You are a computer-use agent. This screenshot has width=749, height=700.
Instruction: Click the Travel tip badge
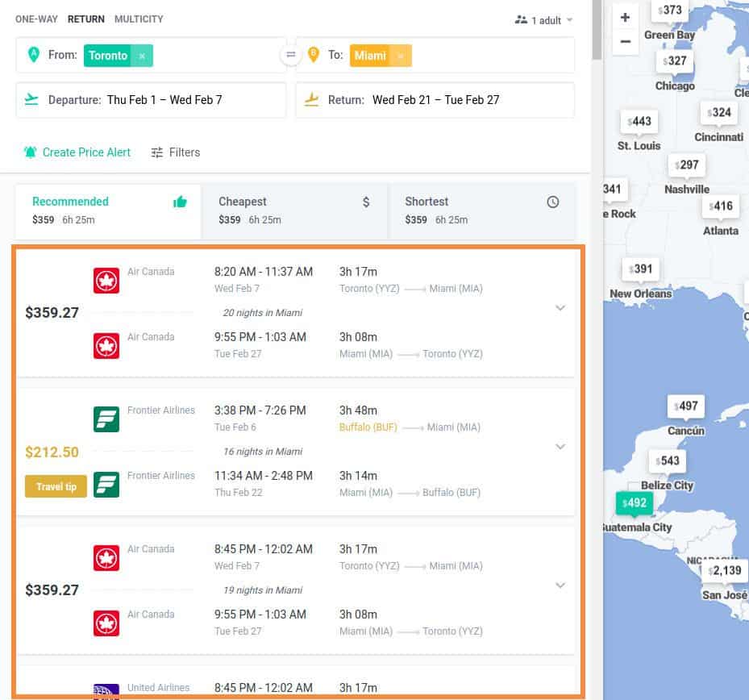tap(56, 486)
